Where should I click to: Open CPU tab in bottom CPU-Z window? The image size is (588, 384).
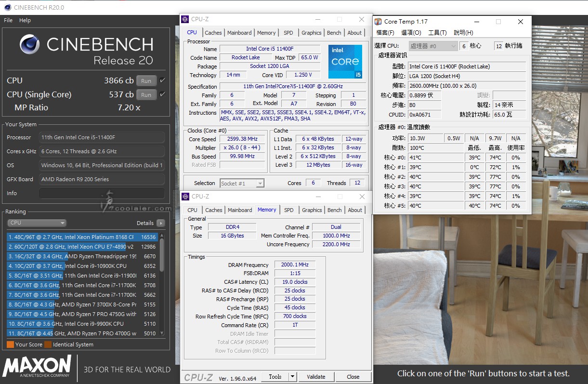(192, 210)
